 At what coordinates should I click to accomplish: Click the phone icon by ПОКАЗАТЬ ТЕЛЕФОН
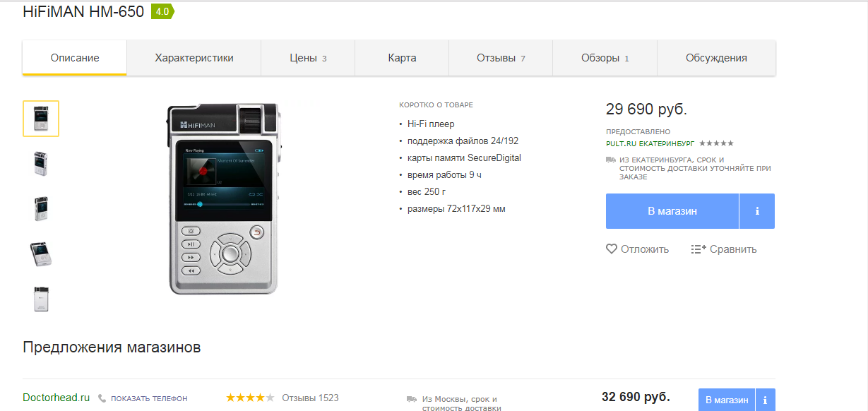click(x=102, y=398)
